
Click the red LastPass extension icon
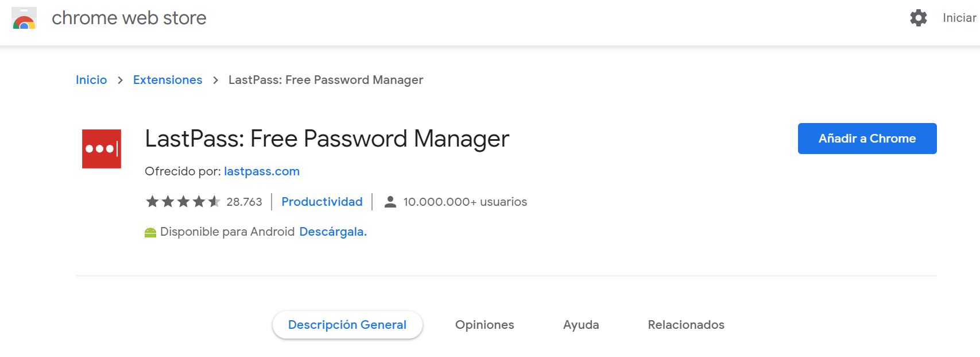(x=102, y=149)
